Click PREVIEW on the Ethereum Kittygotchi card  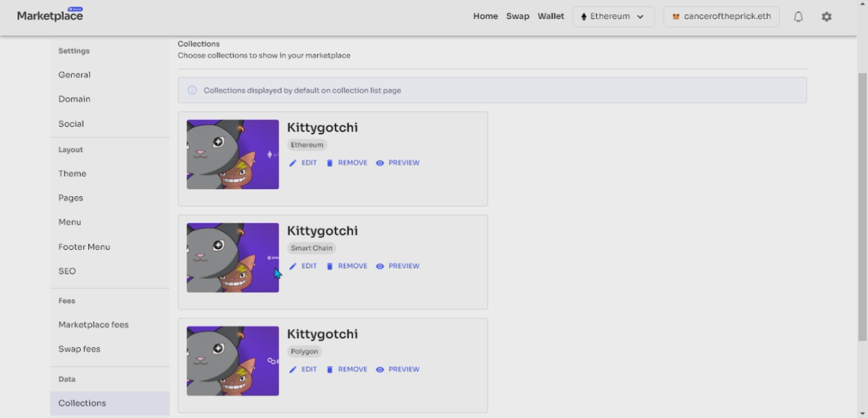click(x=397, y=163)
